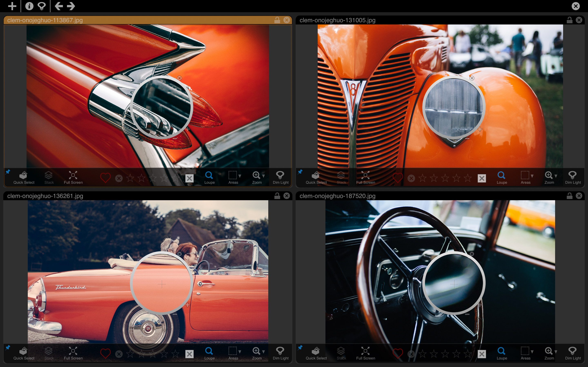This screenshot has height=367, width=588.
Task: Go to next images with right arrow
Action: [71, 6]
